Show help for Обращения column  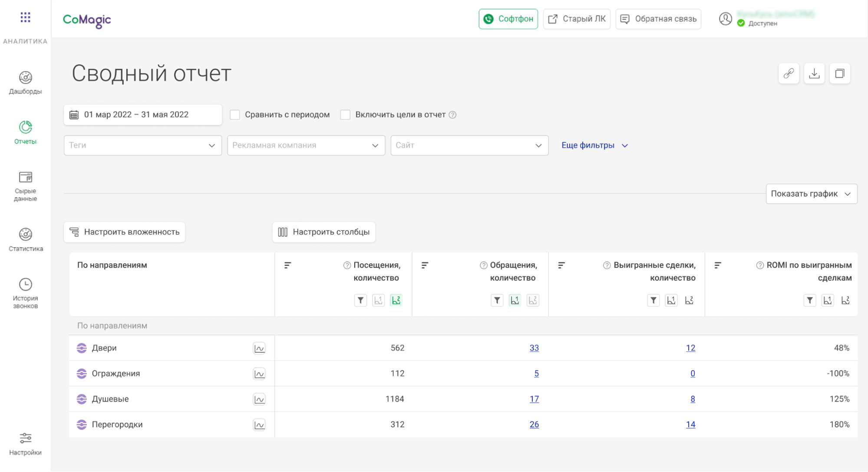[483, 265]
